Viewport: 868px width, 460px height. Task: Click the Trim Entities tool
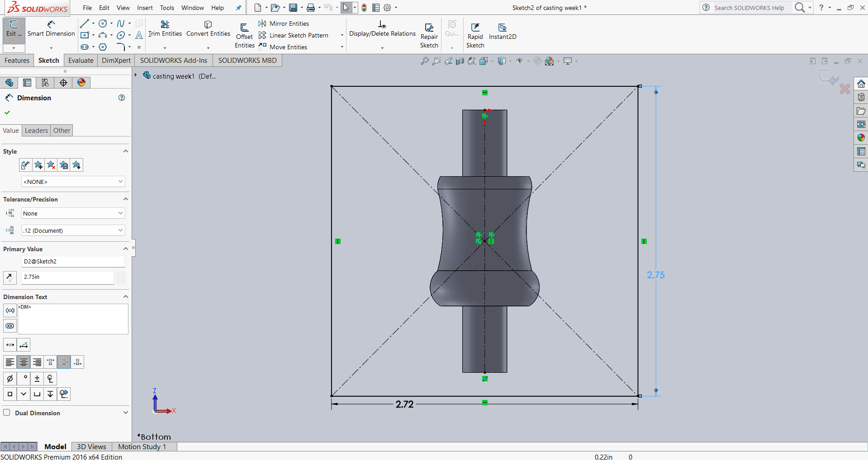165,28
